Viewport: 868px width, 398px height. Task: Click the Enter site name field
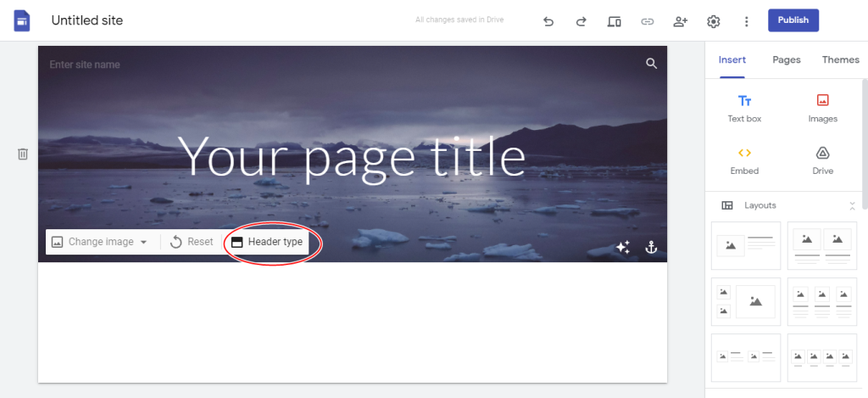85,64
